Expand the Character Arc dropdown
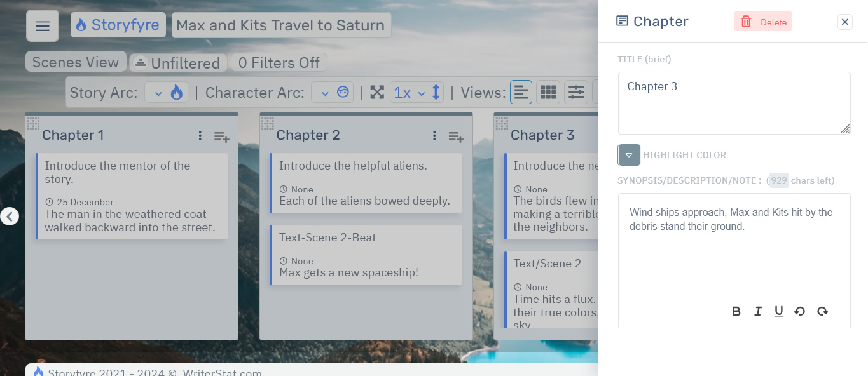The width and height of the screenshot is (868, 376). (x=333, y=93)
